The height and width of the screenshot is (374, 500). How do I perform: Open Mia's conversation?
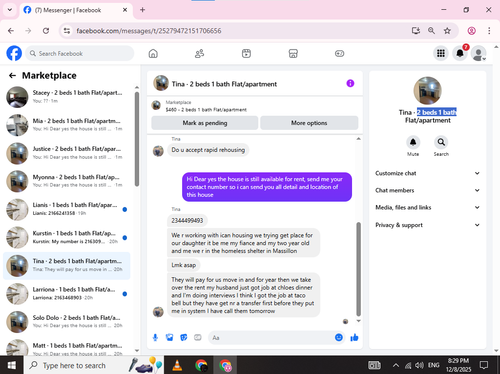tap(67, 125)
